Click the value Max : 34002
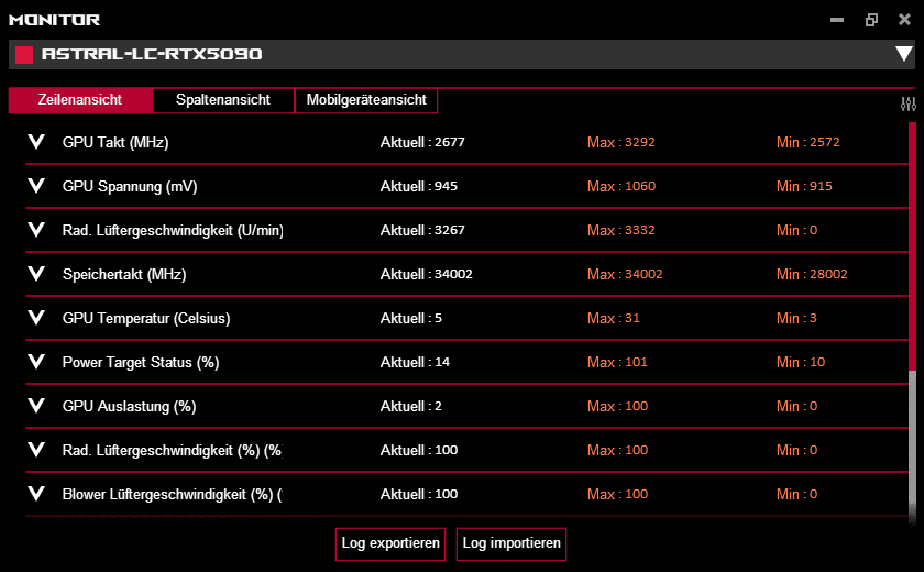Viewport: 924px width, 572px height. coord(625,274)
